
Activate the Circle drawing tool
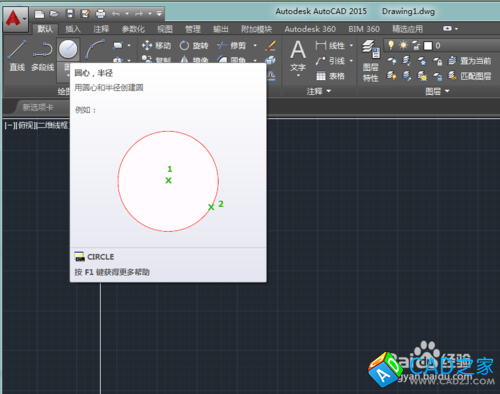tap(68, 49)
